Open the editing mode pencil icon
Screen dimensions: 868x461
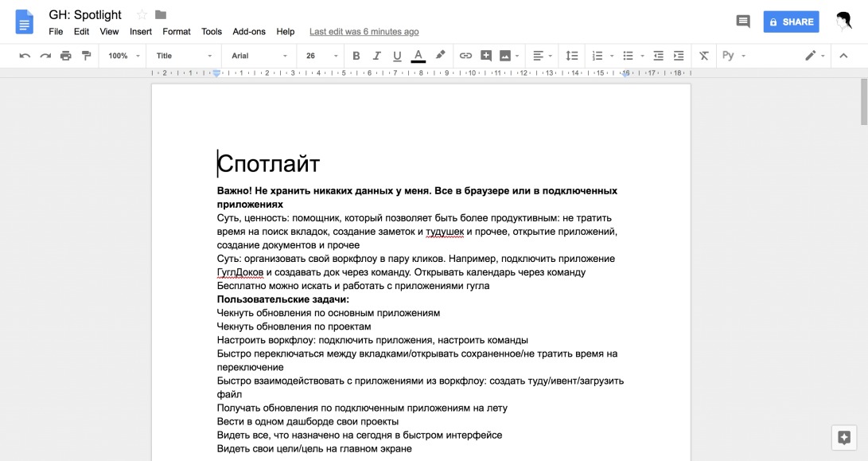[811, 56]
